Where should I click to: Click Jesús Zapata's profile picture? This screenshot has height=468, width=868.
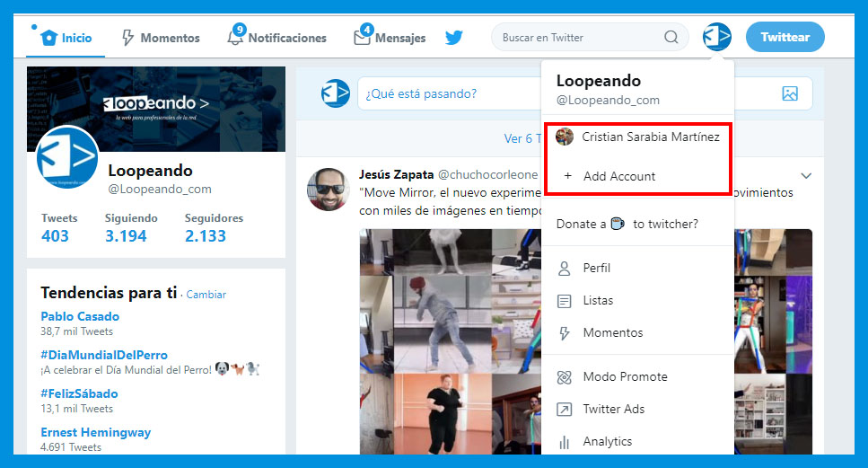[x=329, y=190]
